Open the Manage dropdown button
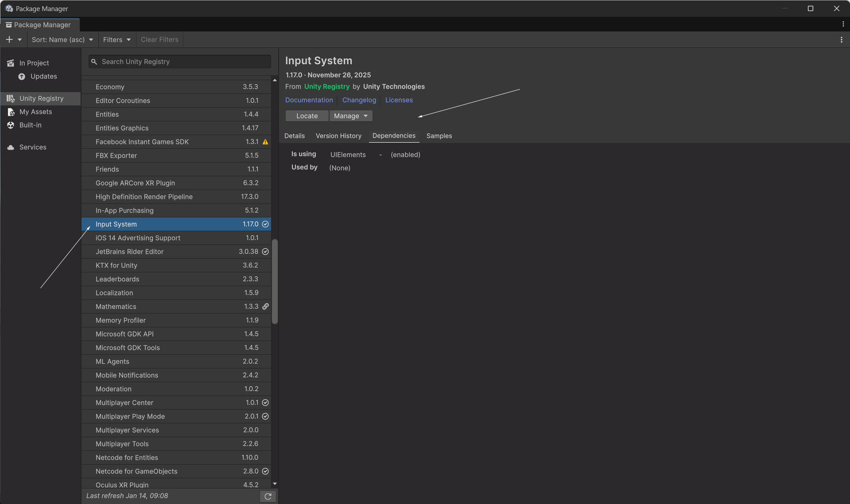The width and height of the screenshot is (850, 504). pos(351,116)
